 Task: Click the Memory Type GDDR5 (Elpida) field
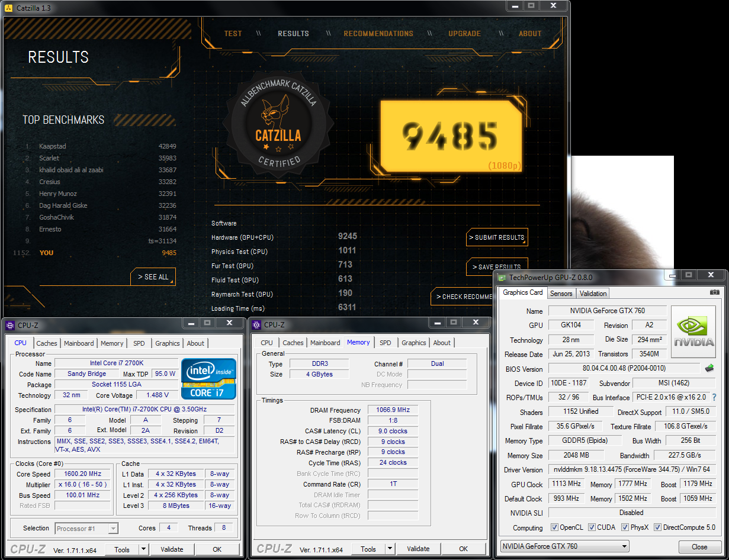586,440
